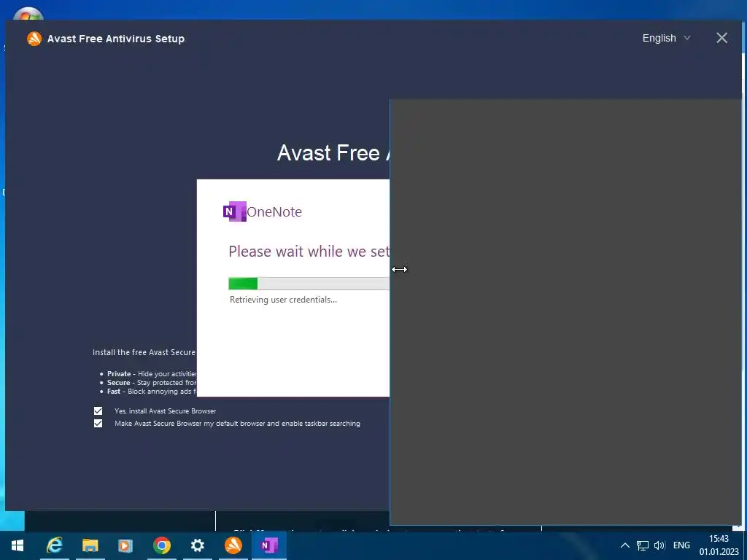Switch to OneNote taskbar icon
This screenshot has width=747, height=560.
pos(269,545)
